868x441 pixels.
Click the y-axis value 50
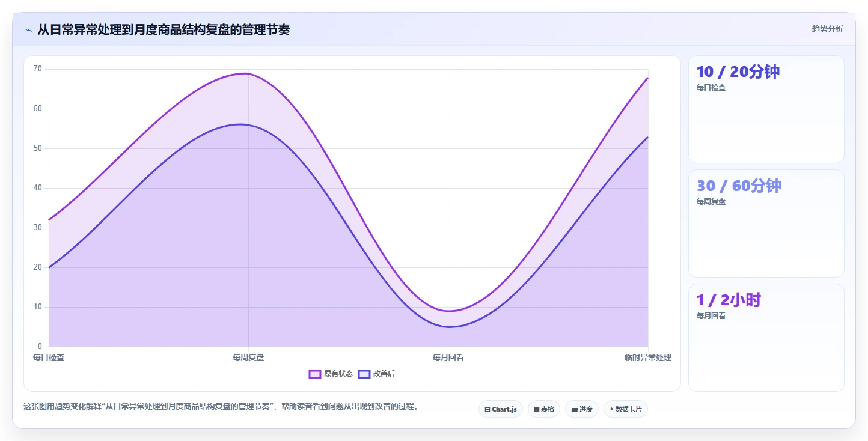click(x=38, y=148)
